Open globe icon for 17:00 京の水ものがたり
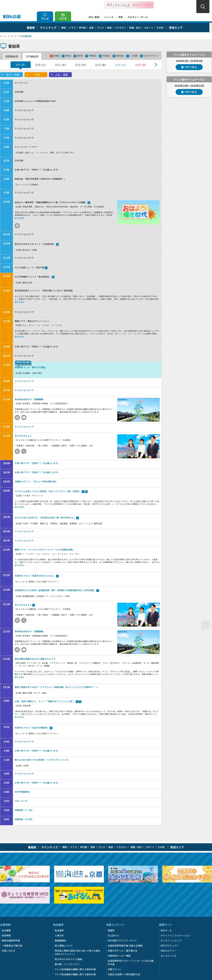 (x=17, y=417)
